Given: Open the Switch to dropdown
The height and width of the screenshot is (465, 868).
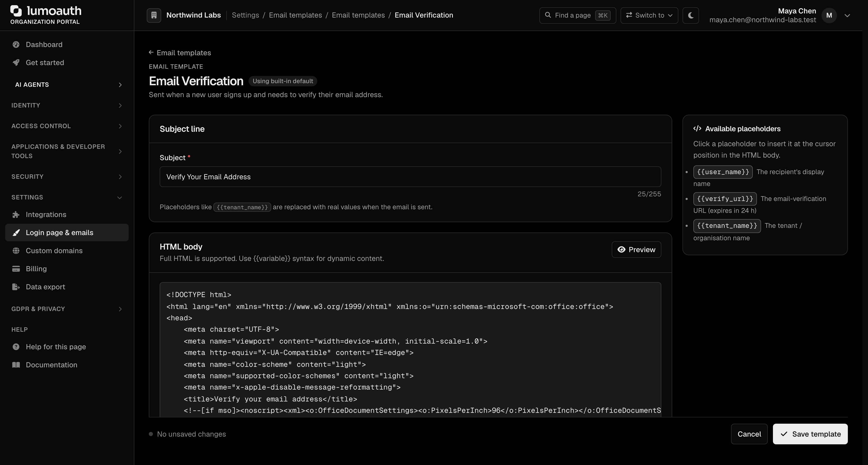Looking at the screenshot, I should click(x=649, y=16).
